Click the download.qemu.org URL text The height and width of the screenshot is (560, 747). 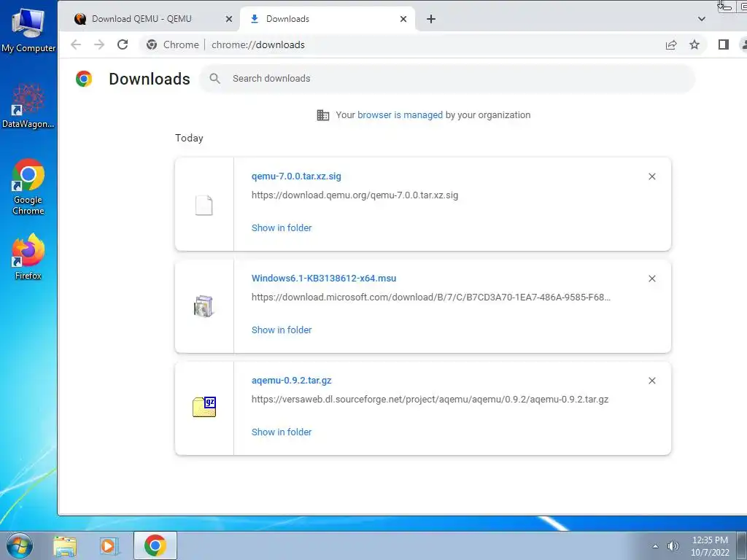355,195
